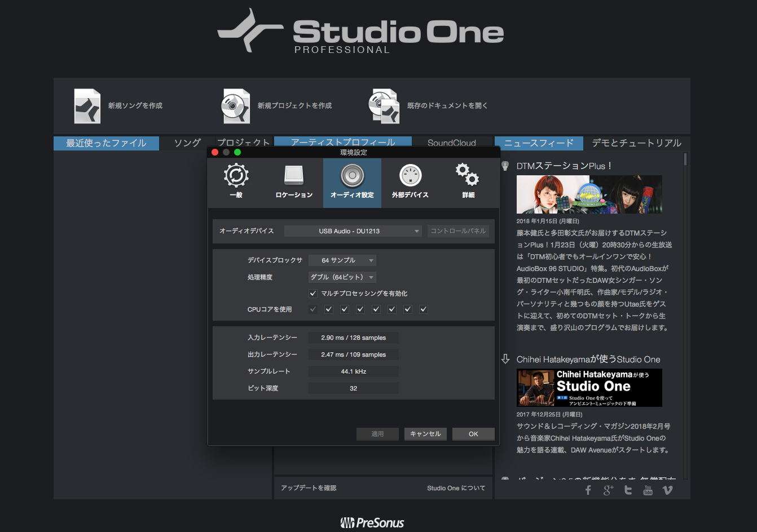Click DTMステーションPlus news thumbnail image
Viewport: 757px width, 532px height.
(x=589, y=194)
